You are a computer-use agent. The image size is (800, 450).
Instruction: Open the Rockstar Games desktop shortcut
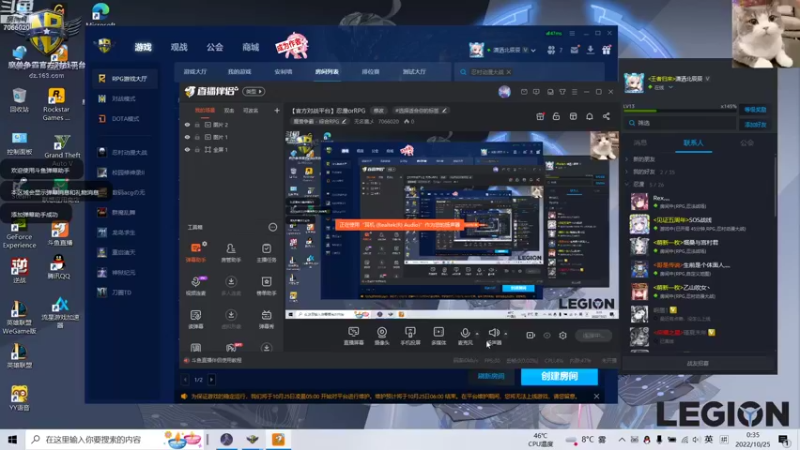[56, 105]
